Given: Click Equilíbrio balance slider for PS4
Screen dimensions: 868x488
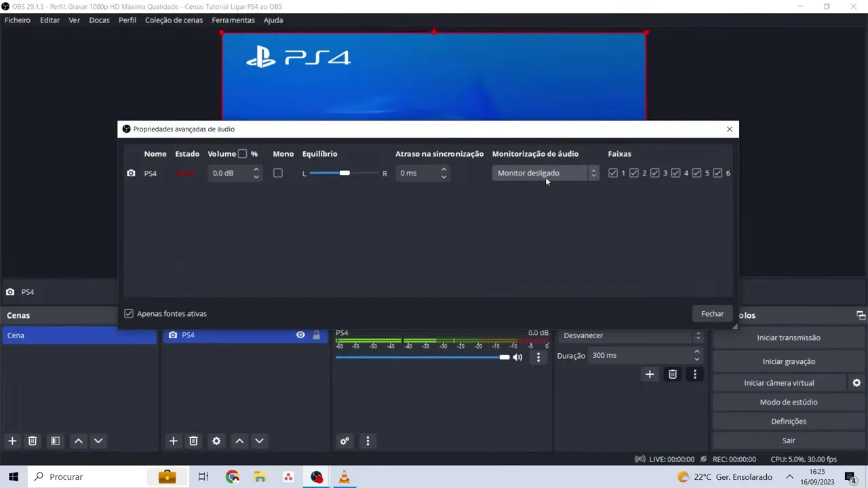Looking at the screenshot, I should pyautogui.click(x=344, y=174).
